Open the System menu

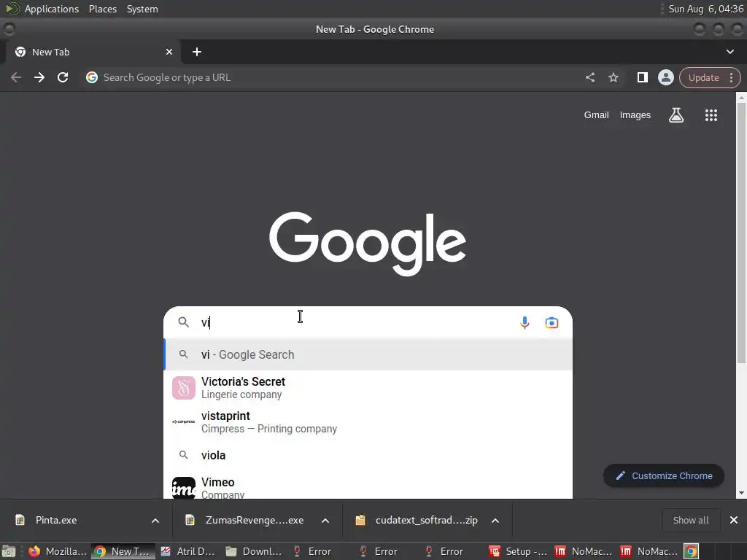(x=142, y=9)
